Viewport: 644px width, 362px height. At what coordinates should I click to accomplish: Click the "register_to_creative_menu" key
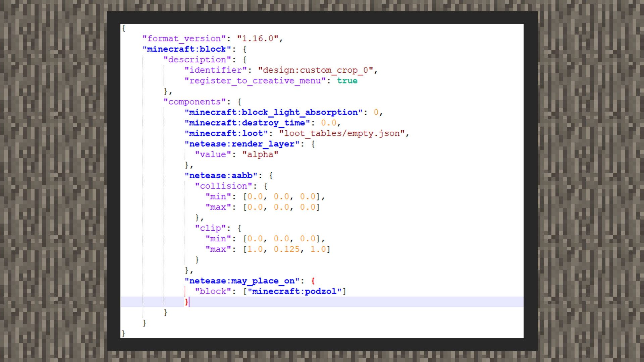tap(255, 81)
